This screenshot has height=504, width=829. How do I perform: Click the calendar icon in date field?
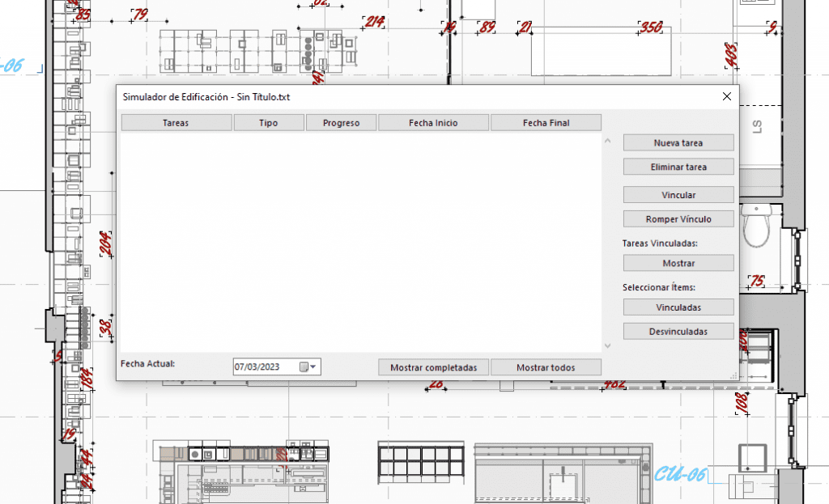pos(304,367)
